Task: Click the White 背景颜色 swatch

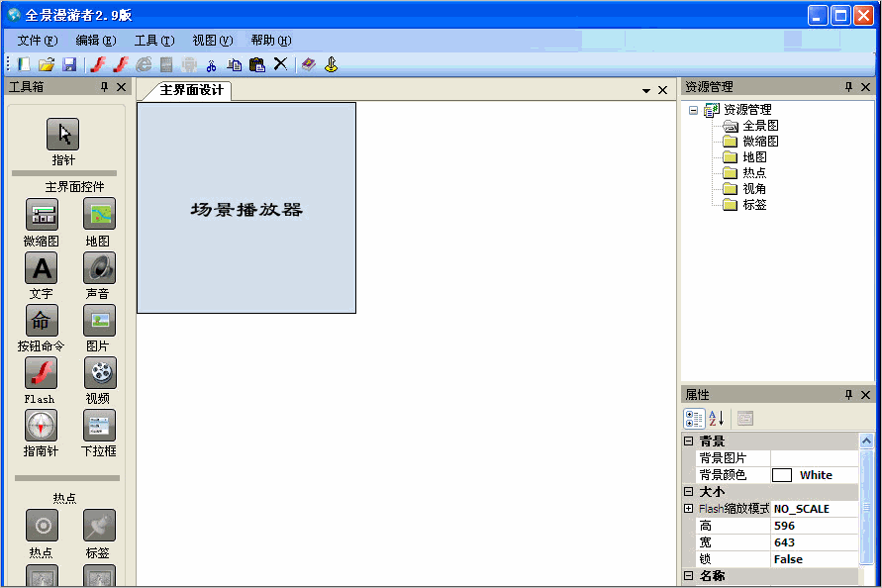Action: pyautogui.click(x=782, y=475)
